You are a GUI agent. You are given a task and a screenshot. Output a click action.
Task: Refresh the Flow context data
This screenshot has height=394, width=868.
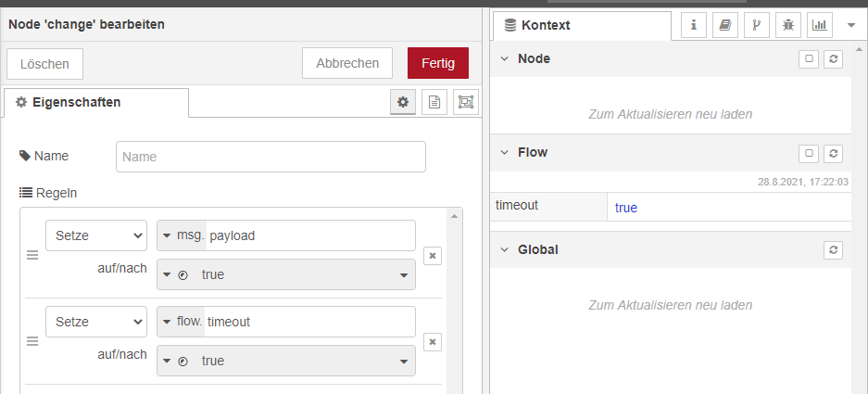coord(834,153)
